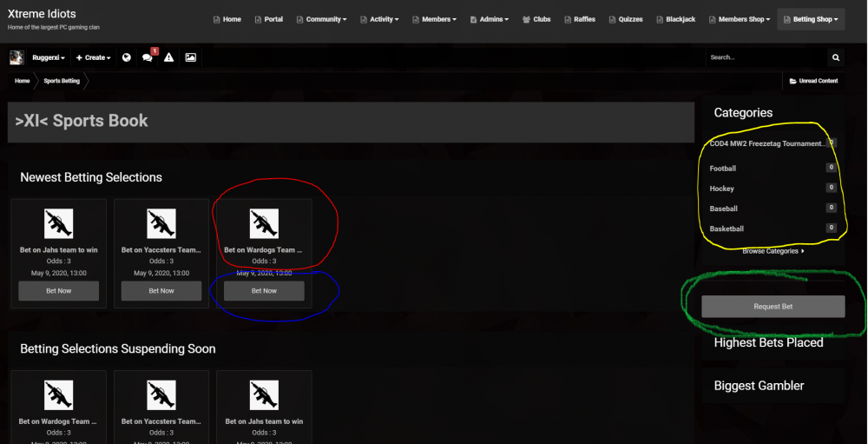Open Browse Categories link
Screen dimensions: 868x444
[x=773, y=251]
